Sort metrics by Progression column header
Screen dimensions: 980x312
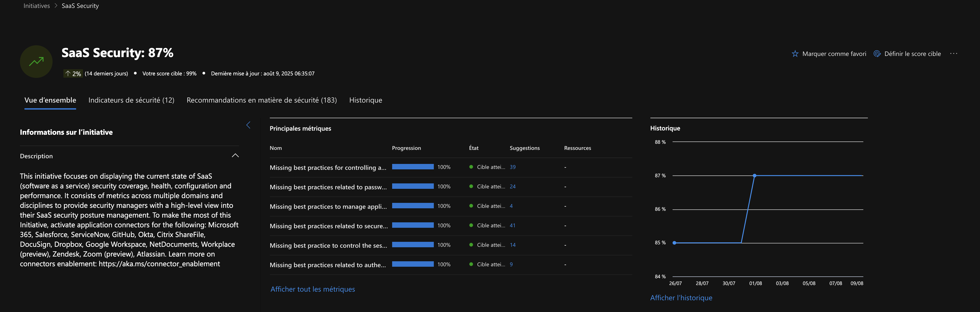406,148
